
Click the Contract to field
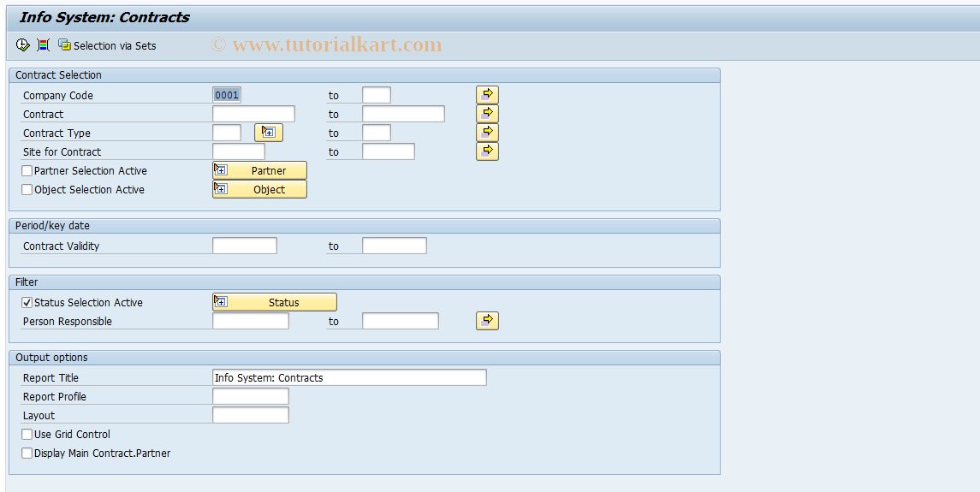click(x=403, y=114)
